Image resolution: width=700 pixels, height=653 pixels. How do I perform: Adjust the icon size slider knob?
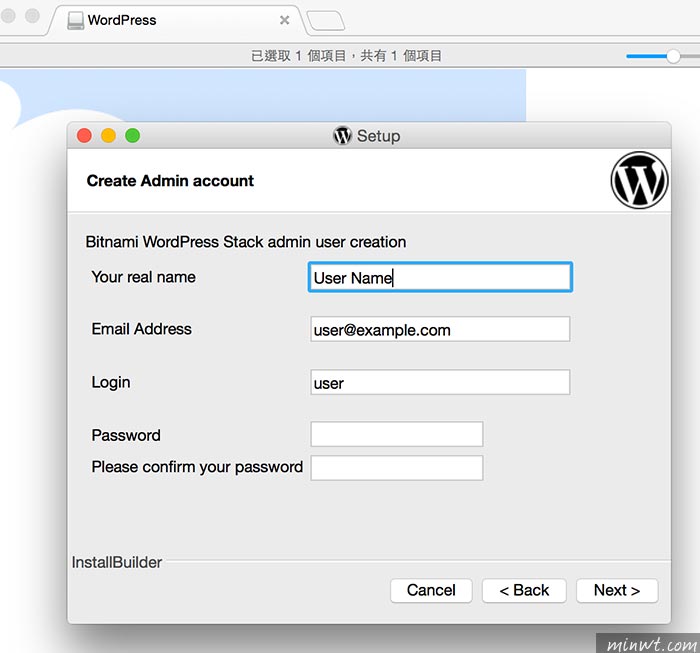coord(673,56)
